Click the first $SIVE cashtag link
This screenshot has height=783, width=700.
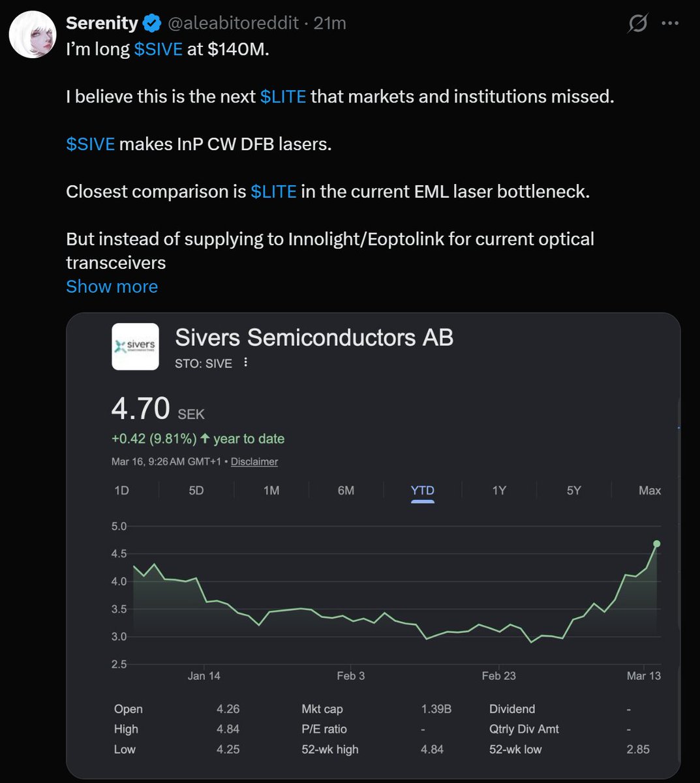pyautogui.click(x=158, y=49)
